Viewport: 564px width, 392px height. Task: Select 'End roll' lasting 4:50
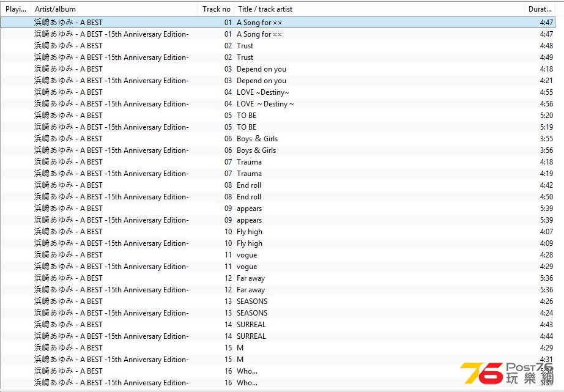pyautogui.click(x=249, y=197)
